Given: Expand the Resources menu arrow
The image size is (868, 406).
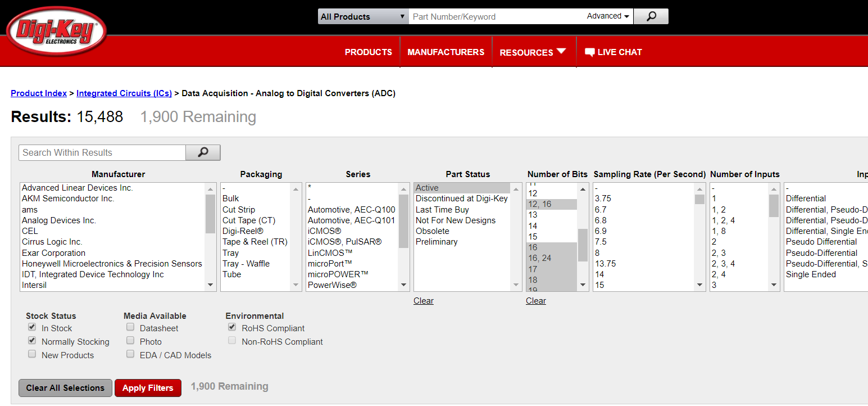Looking at the screenshot, I should 562,51.
